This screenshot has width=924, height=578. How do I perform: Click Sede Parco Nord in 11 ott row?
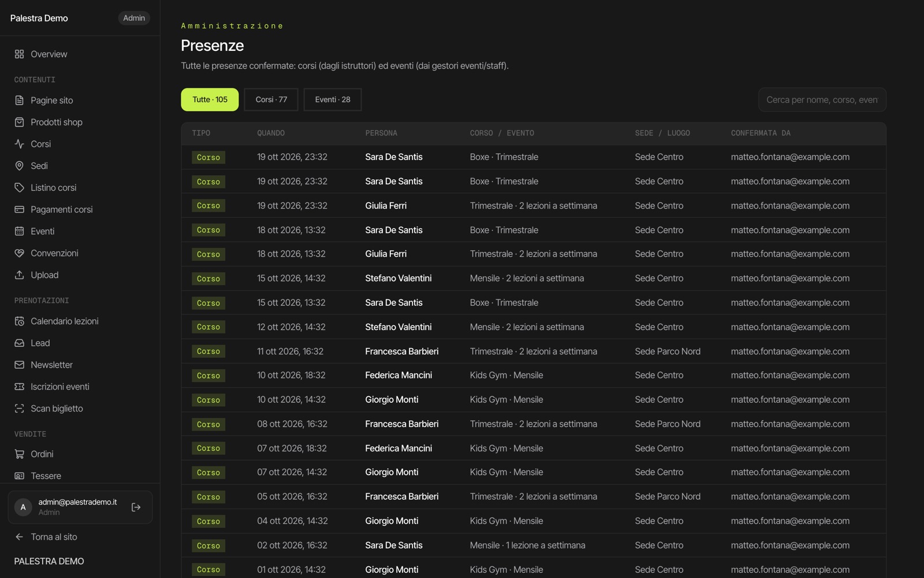coord(668,351)
